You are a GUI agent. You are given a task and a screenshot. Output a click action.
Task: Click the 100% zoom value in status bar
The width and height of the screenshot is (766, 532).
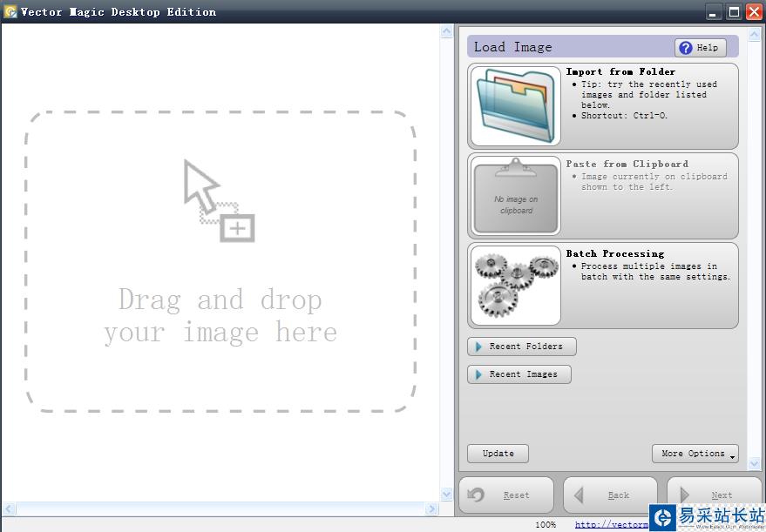pos(546,525)
